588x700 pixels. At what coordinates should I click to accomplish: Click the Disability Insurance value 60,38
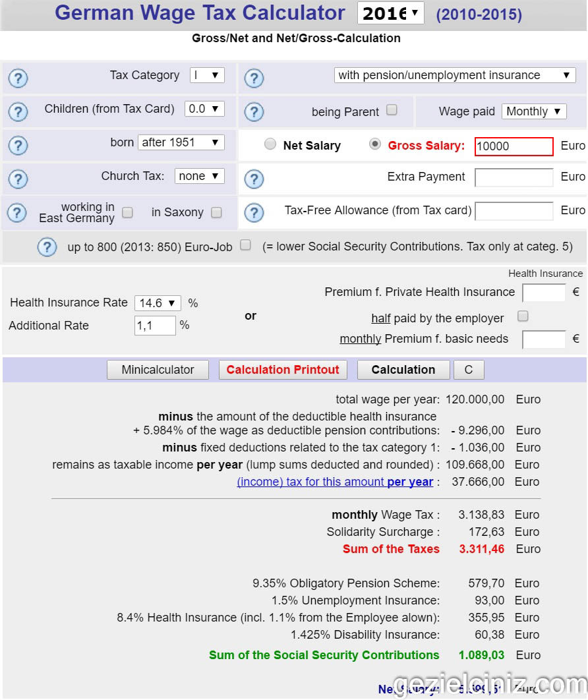point(490,635)
